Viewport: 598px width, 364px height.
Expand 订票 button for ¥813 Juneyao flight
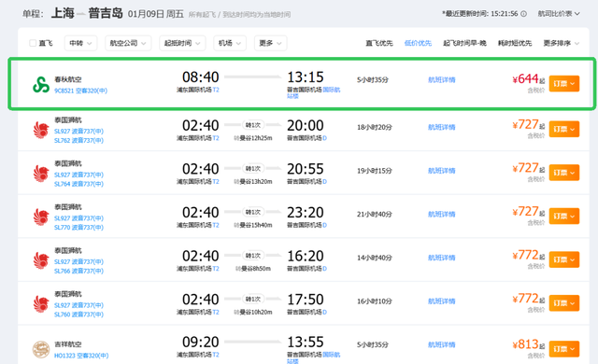[x=564, y=349]
